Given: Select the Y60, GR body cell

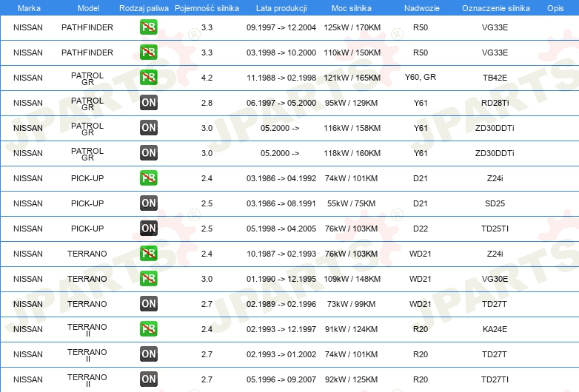Looking at the screenshot, I should coord(421,78).
